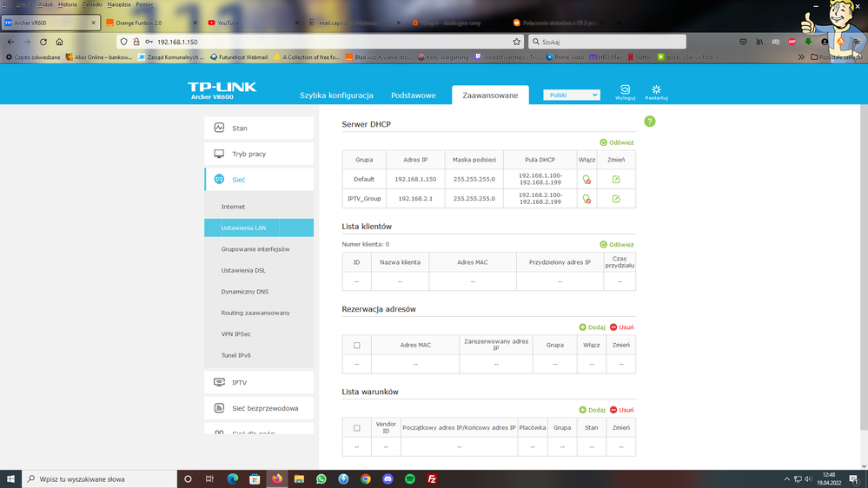868x488 pixels.
Task: Refresh the Lista klientów table
Action: coord(616,245)
